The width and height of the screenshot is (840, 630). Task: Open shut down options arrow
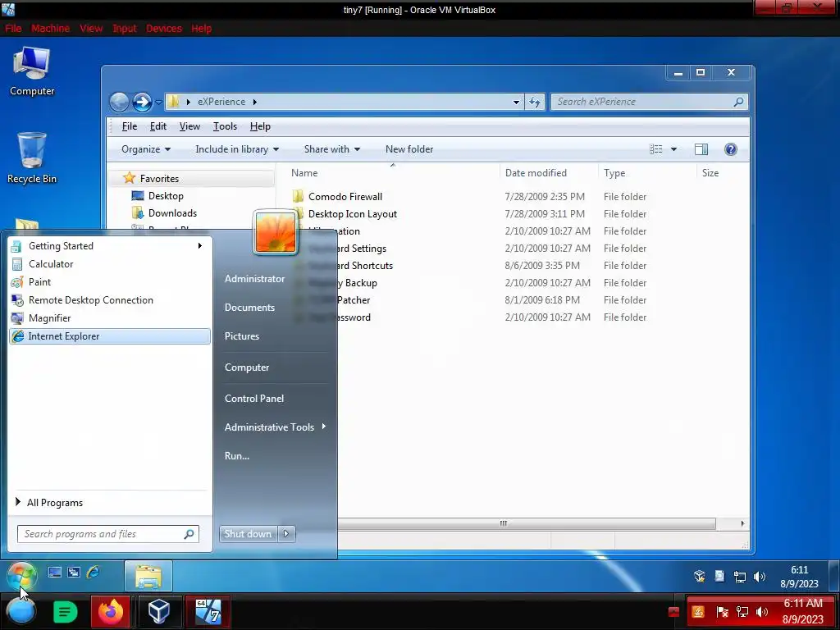coord(286,533)
